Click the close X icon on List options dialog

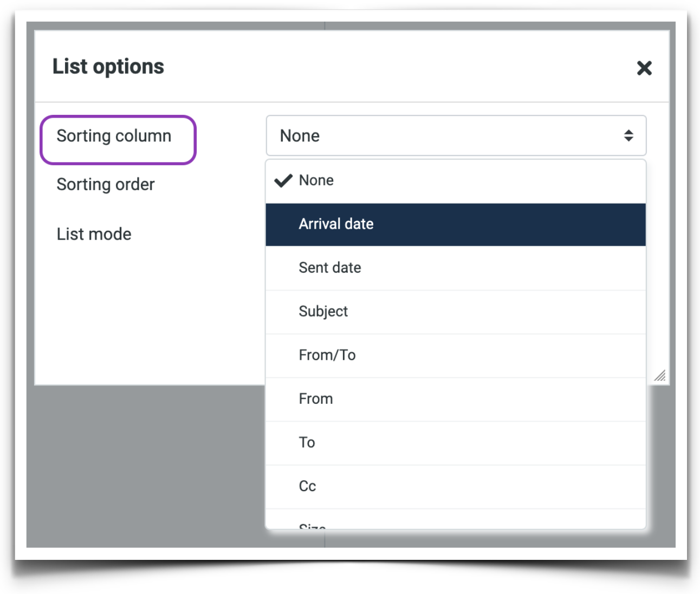click(644, 68)
